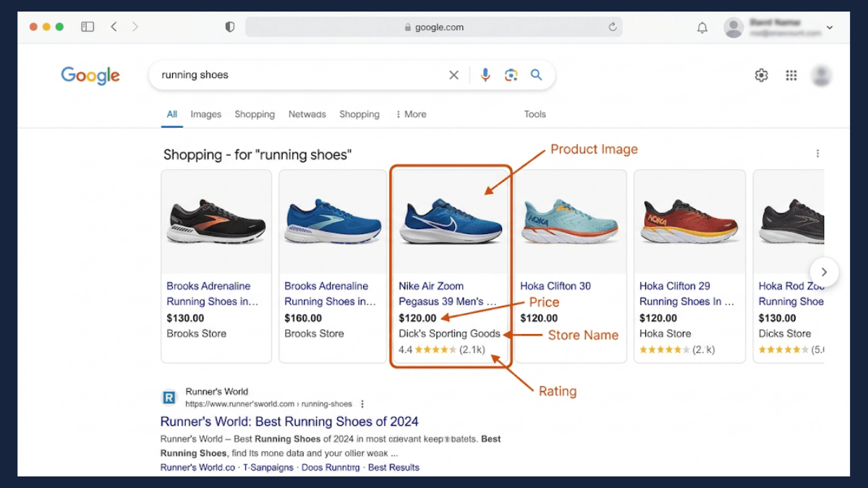868x488 pixels.
Task: Click the search box containing running shoes
Action: click(x=352, y=74)
